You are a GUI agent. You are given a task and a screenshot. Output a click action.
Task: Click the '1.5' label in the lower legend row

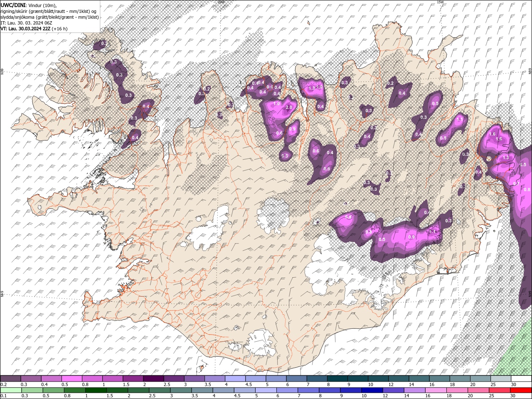[110, 396]
